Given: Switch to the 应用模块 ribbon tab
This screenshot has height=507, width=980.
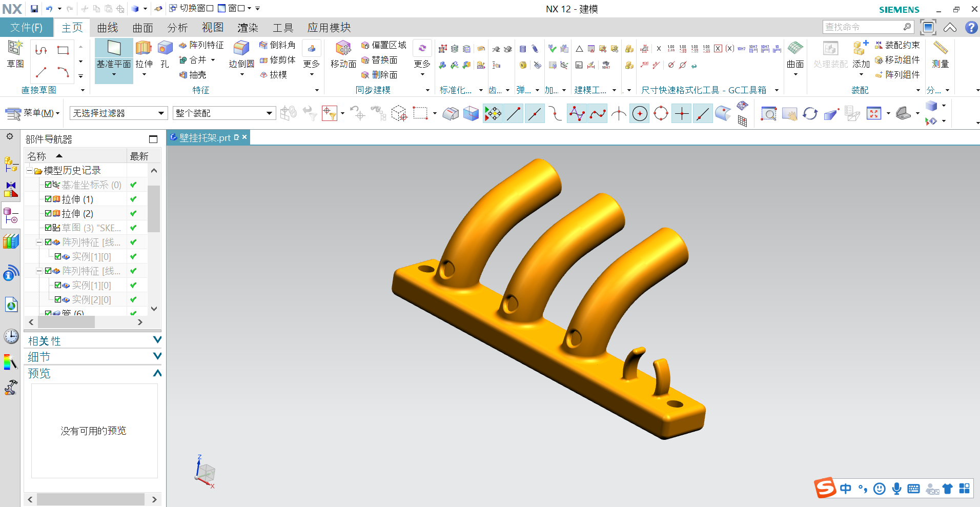Looking at the screenshot, I should [x=329, y=28].
